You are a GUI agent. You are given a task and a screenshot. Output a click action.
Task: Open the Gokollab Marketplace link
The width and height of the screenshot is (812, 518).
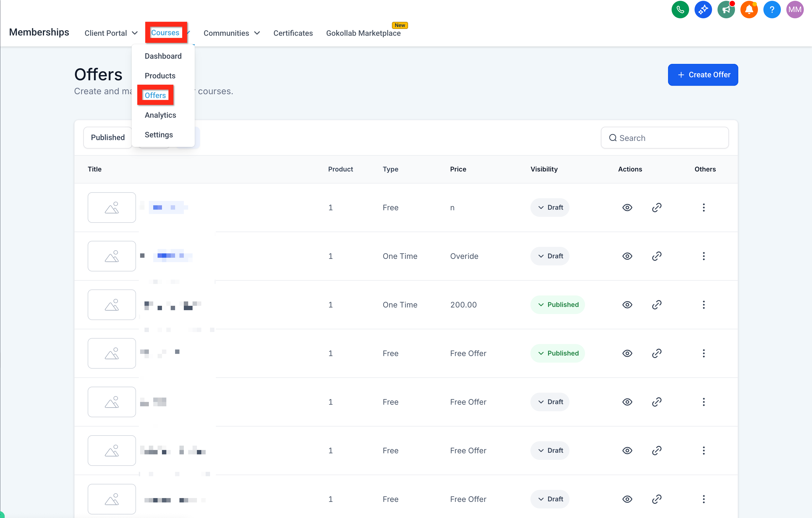[363, 33]
